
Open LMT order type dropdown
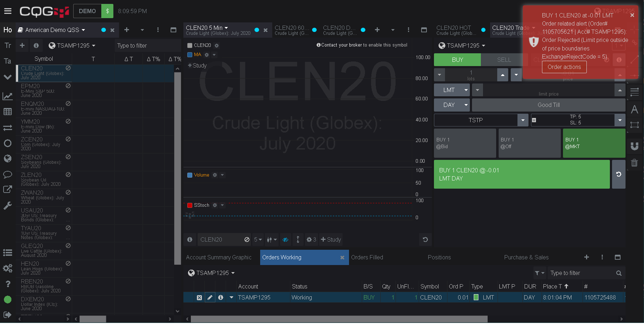(452, 90)
